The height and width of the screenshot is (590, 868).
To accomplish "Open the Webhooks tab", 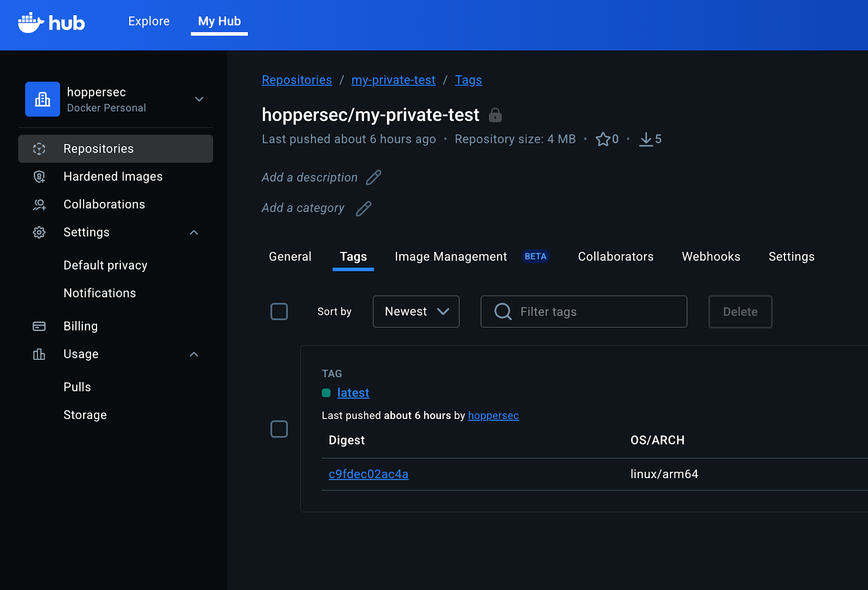I will [711, 257].
